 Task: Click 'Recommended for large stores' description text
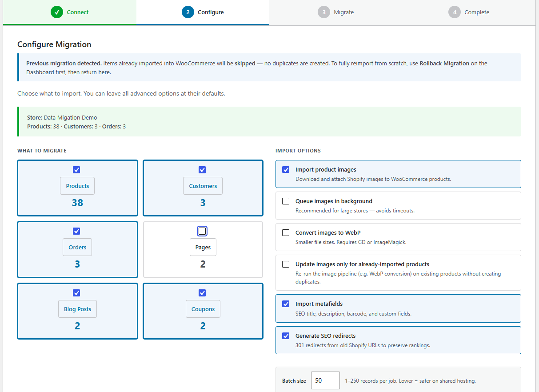coord(355,211)
